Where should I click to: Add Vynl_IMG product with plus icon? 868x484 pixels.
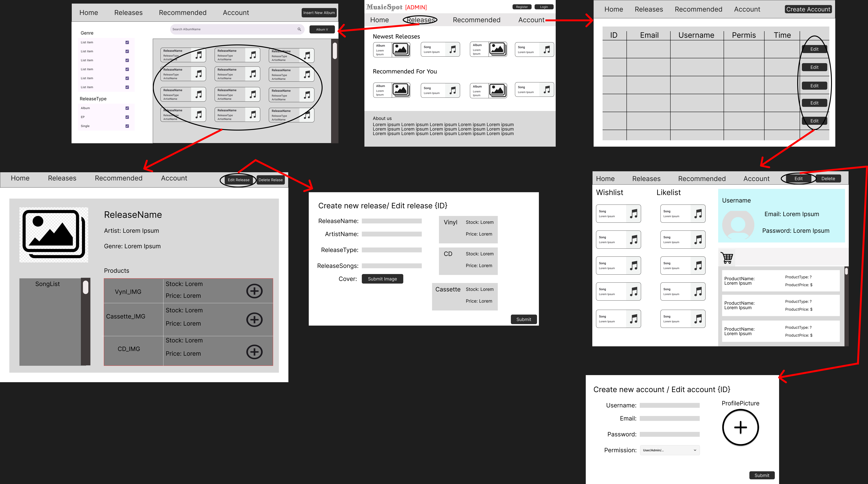point(254,291)
